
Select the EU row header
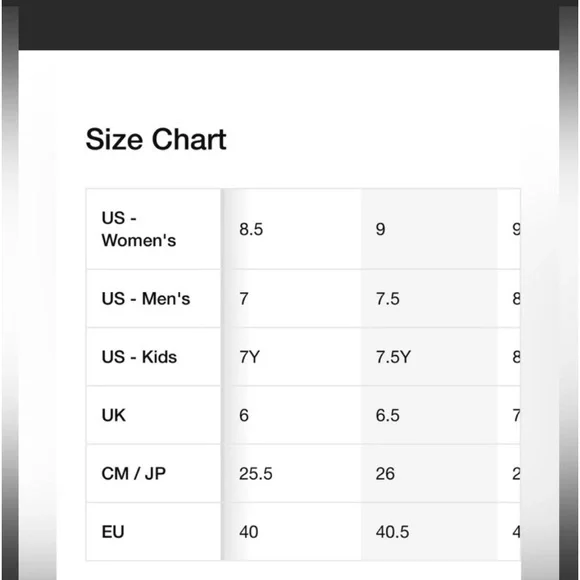pos(154,532)
